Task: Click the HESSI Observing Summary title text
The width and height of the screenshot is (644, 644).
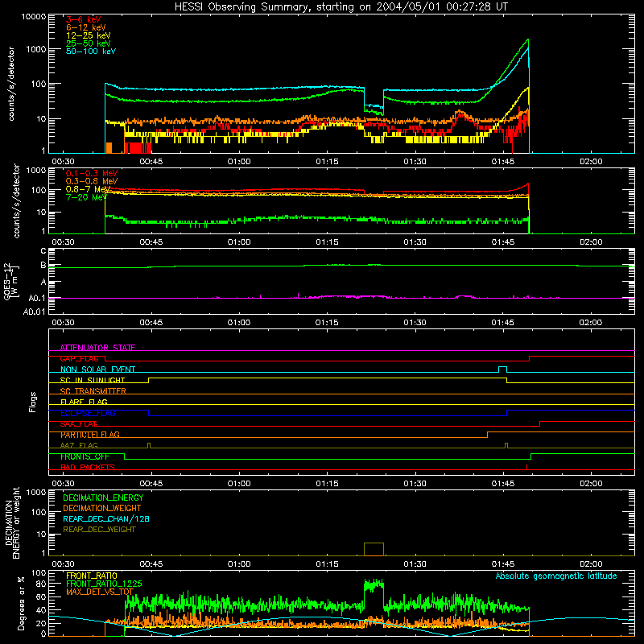Action: [341, 7]
